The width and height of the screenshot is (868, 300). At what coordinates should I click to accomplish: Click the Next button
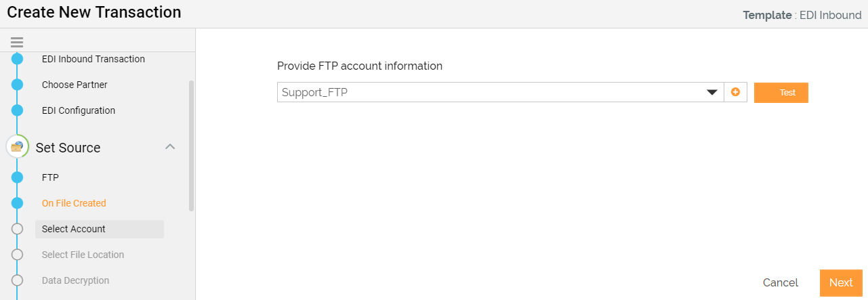[x=841, y=283]
